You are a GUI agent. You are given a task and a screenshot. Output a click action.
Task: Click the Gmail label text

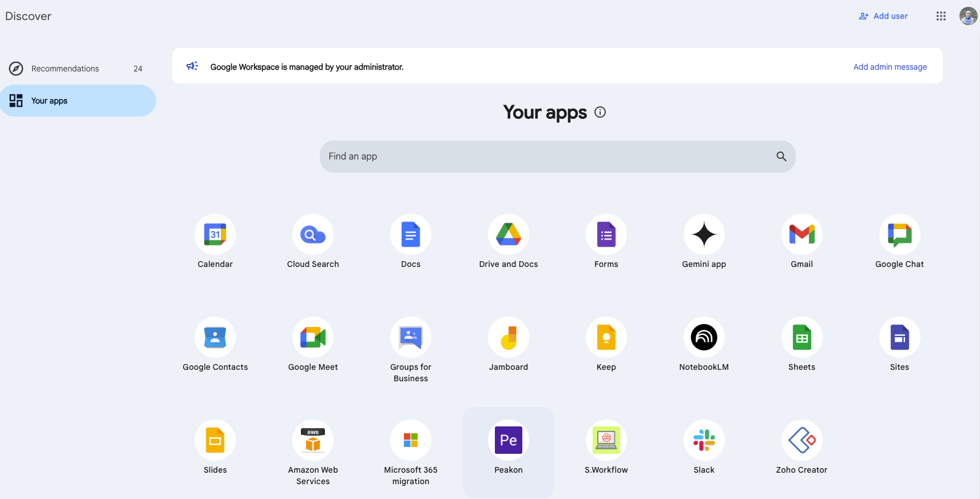pyautogui.click(x=802, y=264)
